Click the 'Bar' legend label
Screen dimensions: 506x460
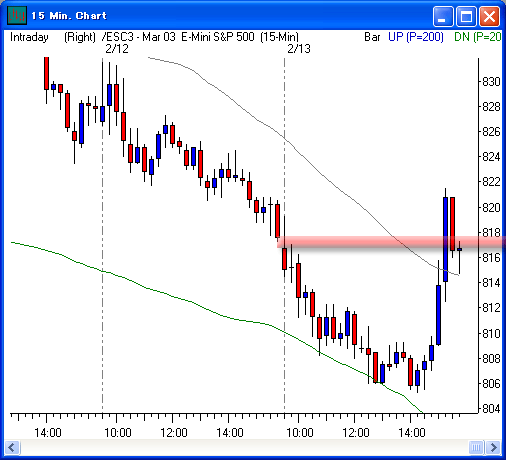pos(372,37)
